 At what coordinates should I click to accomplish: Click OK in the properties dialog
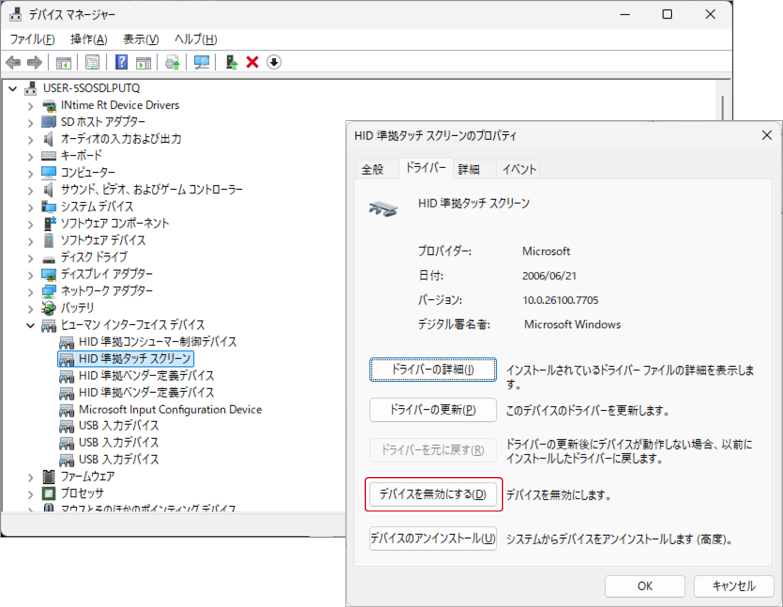[x=645, y=586]
